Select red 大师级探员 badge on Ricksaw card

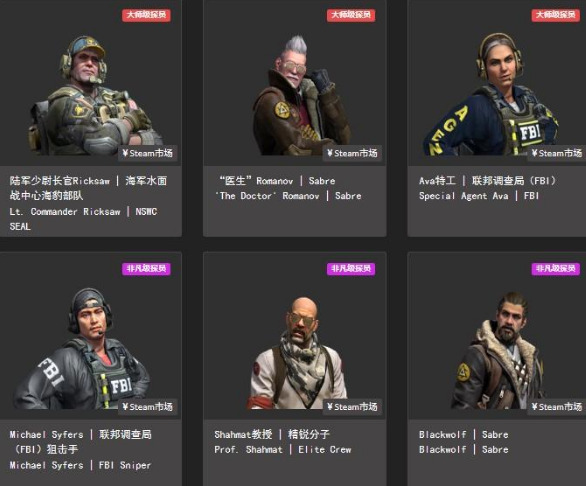(146, 15)
